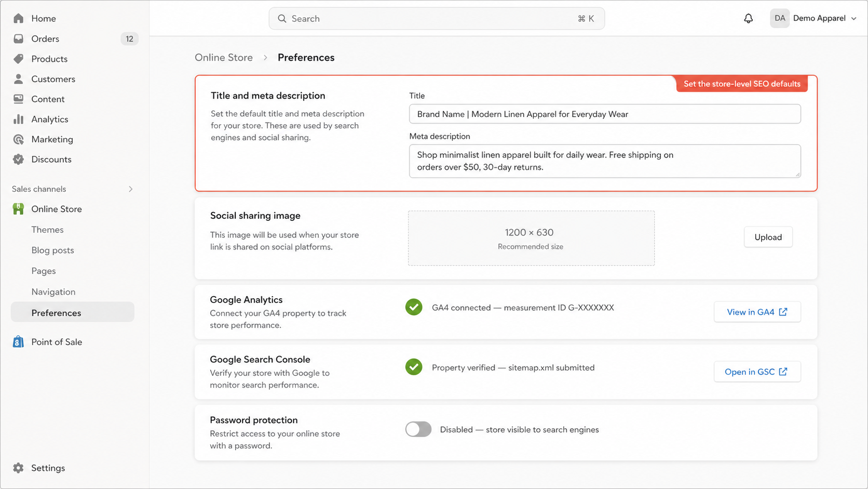Click inside the Meta description field

pyautogui.click(x=604, y=161)
